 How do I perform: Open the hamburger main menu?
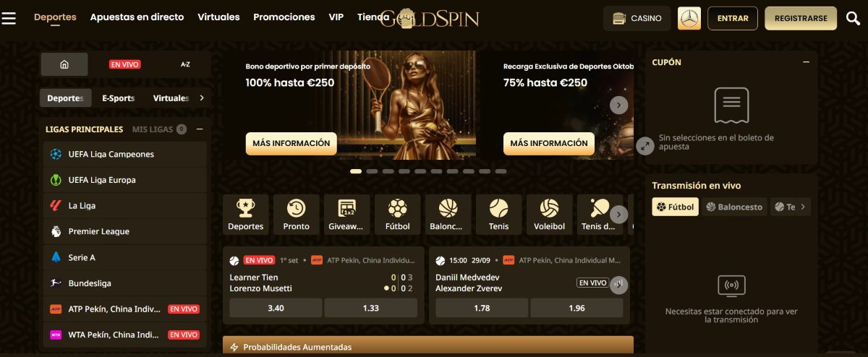9,17
